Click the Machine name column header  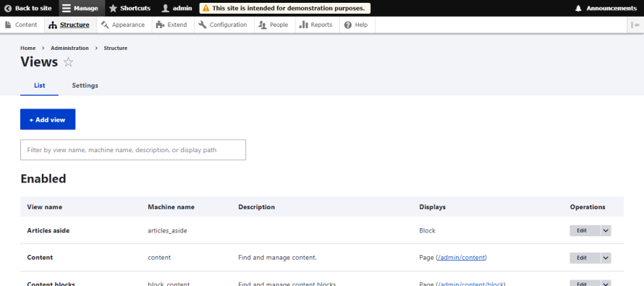[171, 207]
